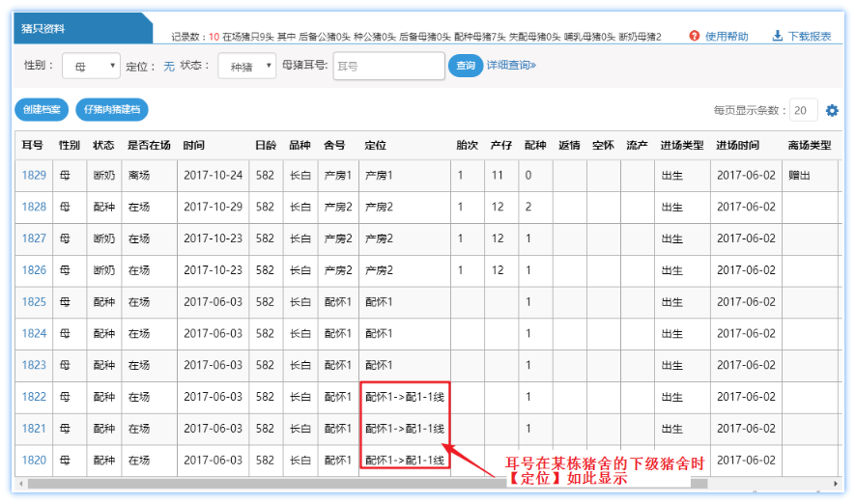This screenshot has width=856, height=504.
Task: Select the 猪只资料 tab
Action: 43,29
